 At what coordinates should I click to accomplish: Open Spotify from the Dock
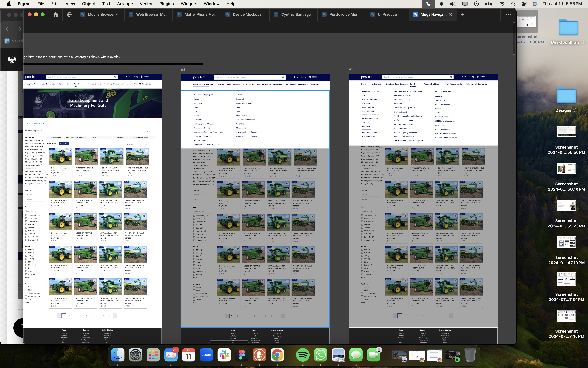click(303, 355)
